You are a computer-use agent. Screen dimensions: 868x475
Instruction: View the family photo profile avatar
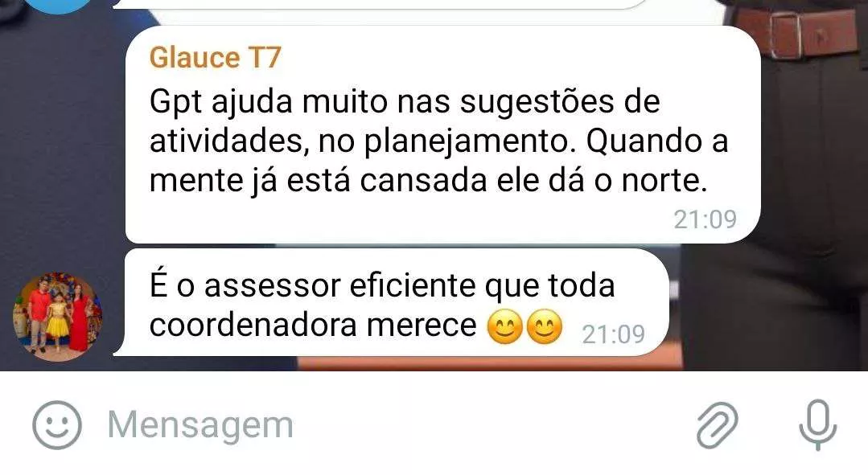(57, 317)
